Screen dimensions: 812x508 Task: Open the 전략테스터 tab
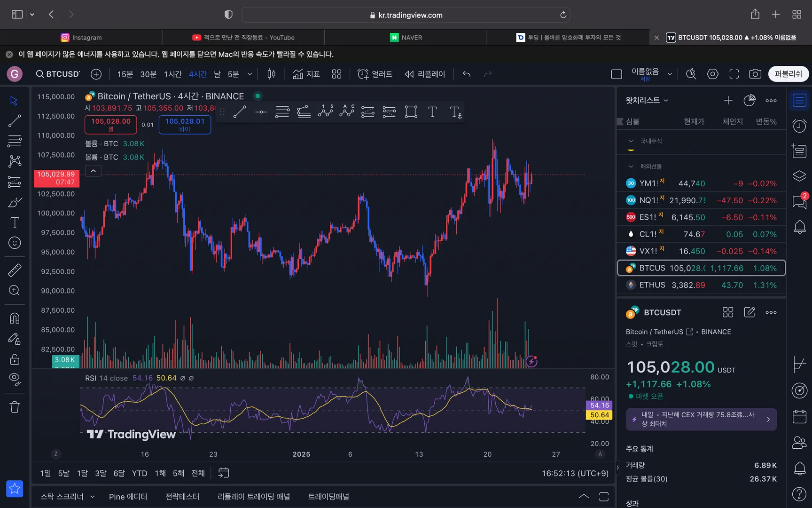pos(182,497)
